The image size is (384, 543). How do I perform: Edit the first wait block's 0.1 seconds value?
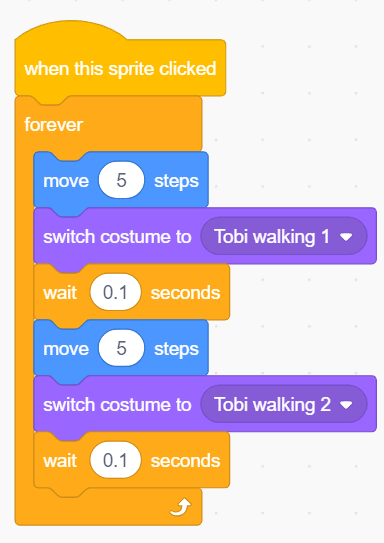(x=115, y=292)
